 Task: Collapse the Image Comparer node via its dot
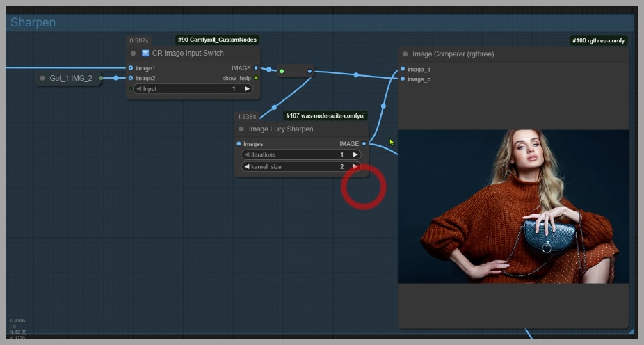coord(405,54)
